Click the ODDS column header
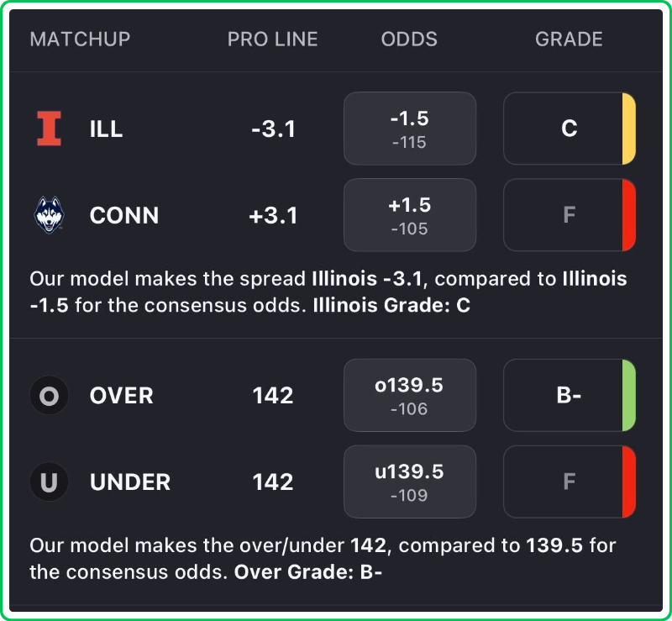 (409, 39)
